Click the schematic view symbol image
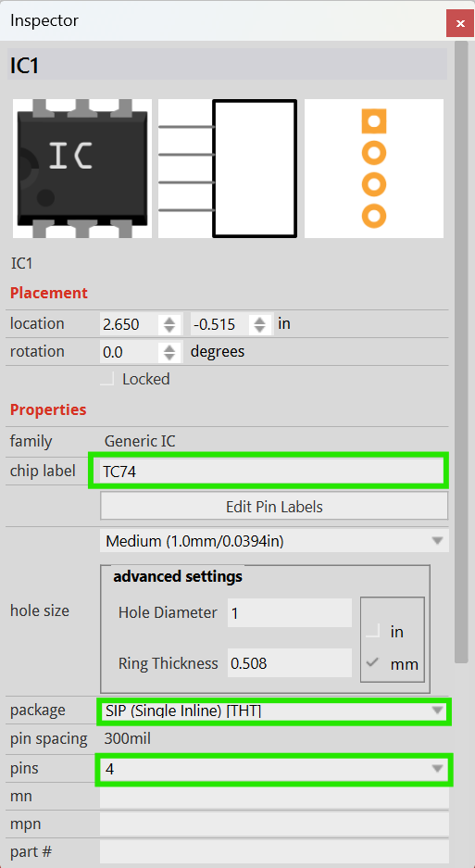 click(228, 169)
